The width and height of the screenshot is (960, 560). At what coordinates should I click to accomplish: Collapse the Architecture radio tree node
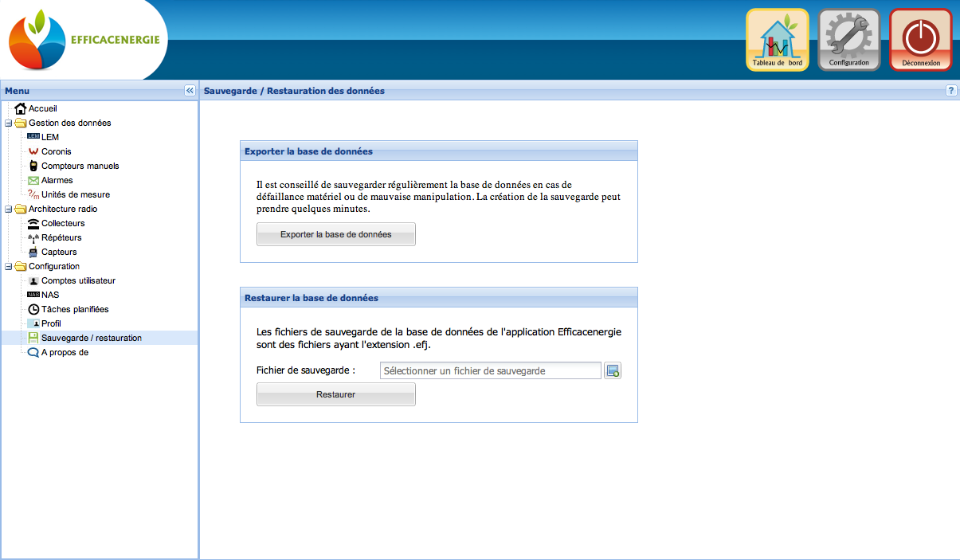click(x=8, y=210)
